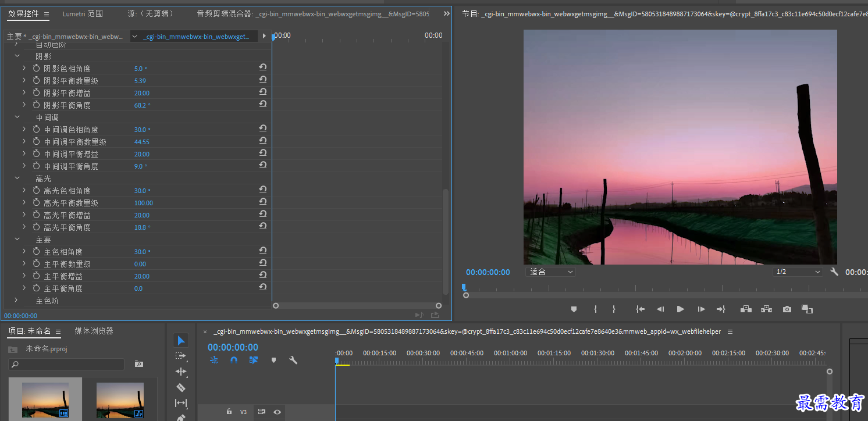Show hidden panel tabs with double chevron
The width and height of the screenshot is (868, 421).
[x=446, y=13]
